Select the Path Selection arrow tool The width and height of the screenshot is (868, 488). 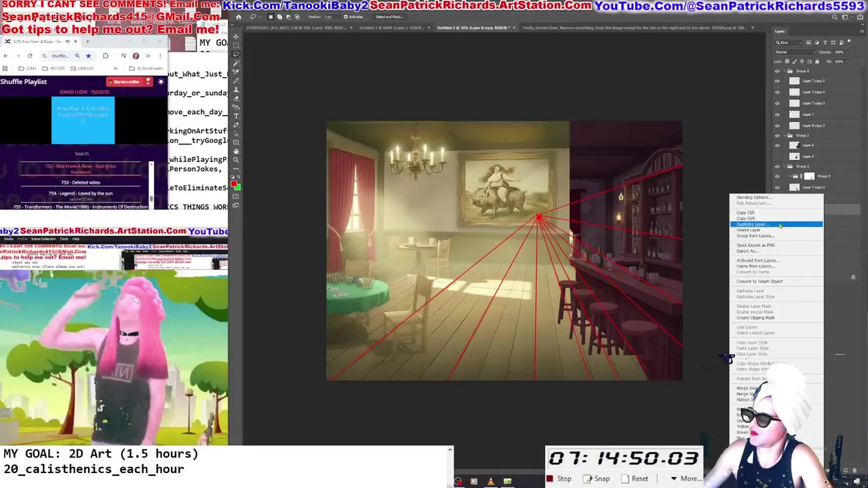click(x=236, y=134)
